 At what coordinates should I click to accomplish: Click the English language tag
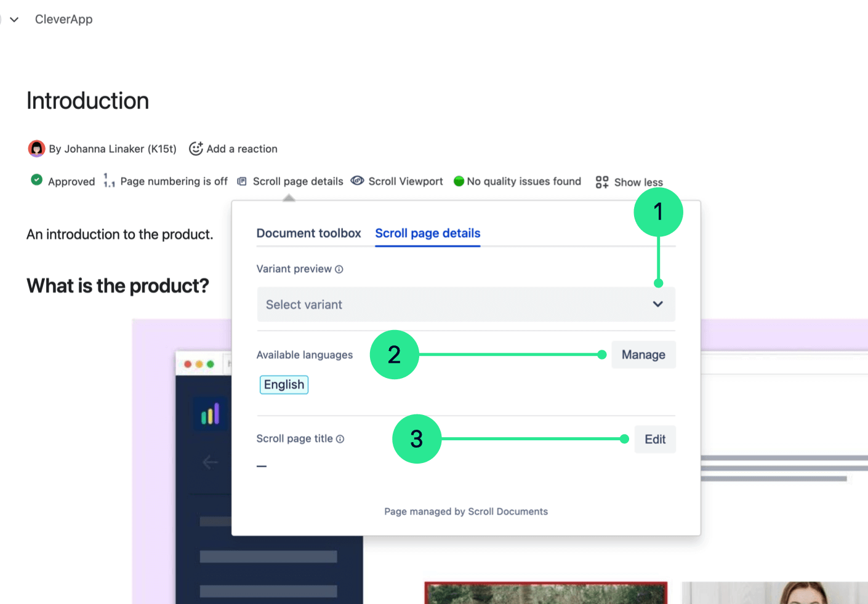click(284, 384)
